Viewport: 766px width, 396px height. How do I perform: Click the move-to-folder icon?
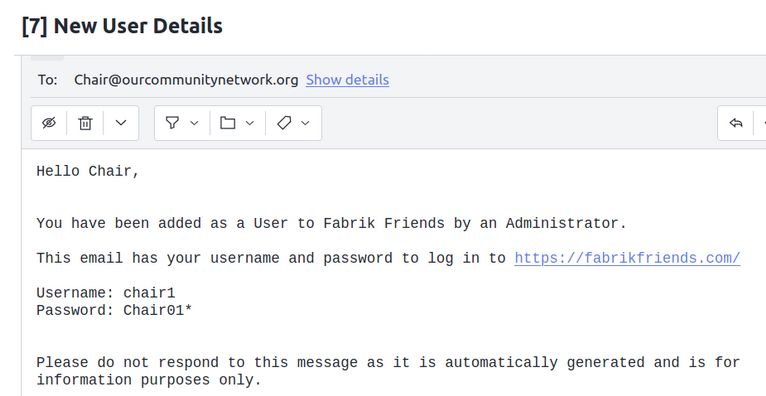pos(228,123)
